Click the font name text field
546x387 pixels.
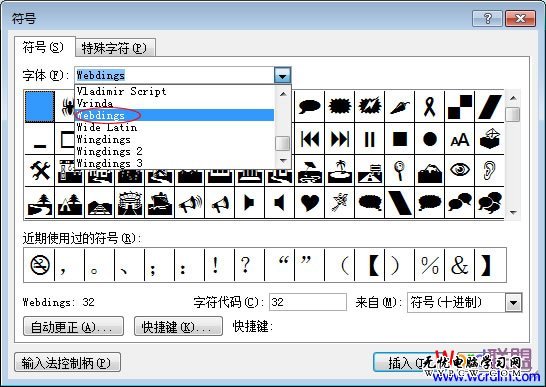(174, 75)
